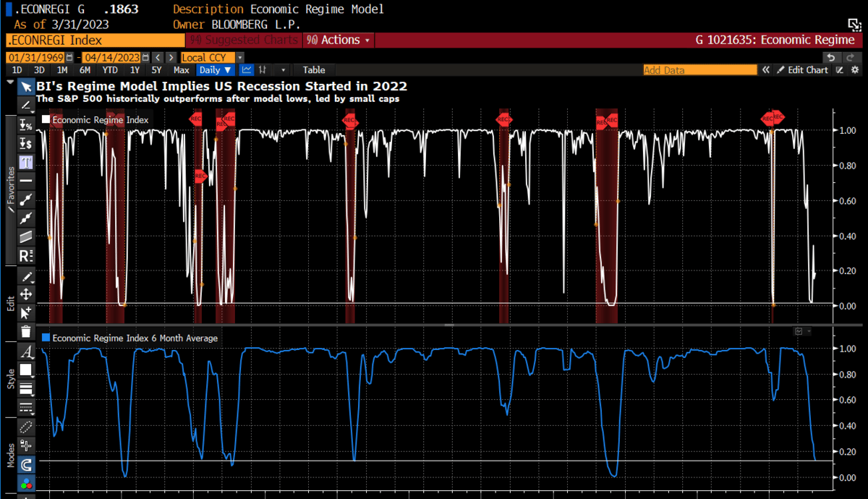Screen dimensions: 868x499
Task: Click Edit Chart button
Action: click(801, 70)
